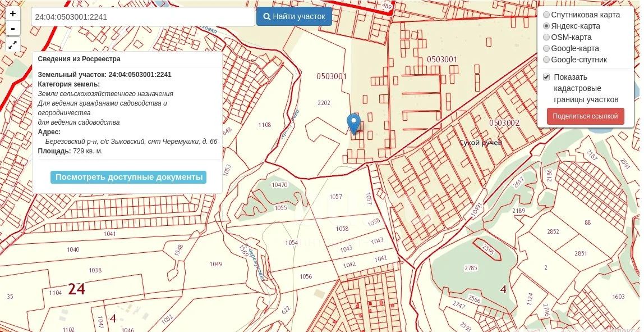Click parcel label 1104

click(55, 293)
